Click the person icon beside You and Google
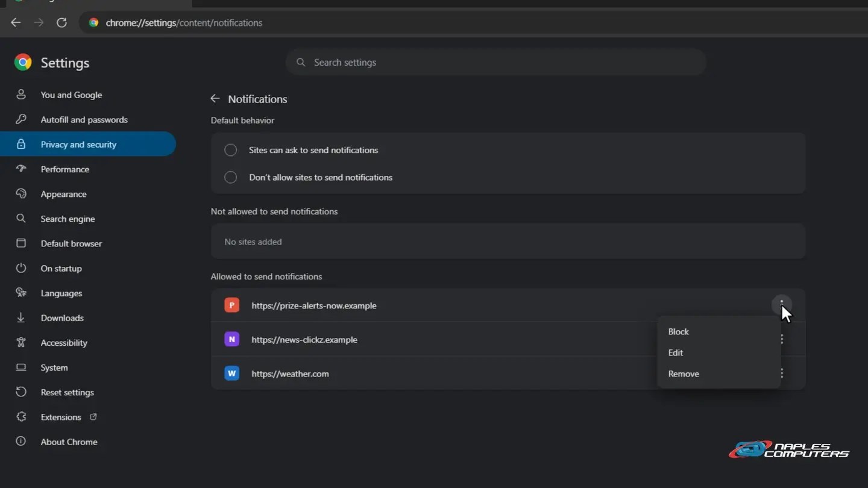This screenshot has height=488, width=868. pos(21,95)
